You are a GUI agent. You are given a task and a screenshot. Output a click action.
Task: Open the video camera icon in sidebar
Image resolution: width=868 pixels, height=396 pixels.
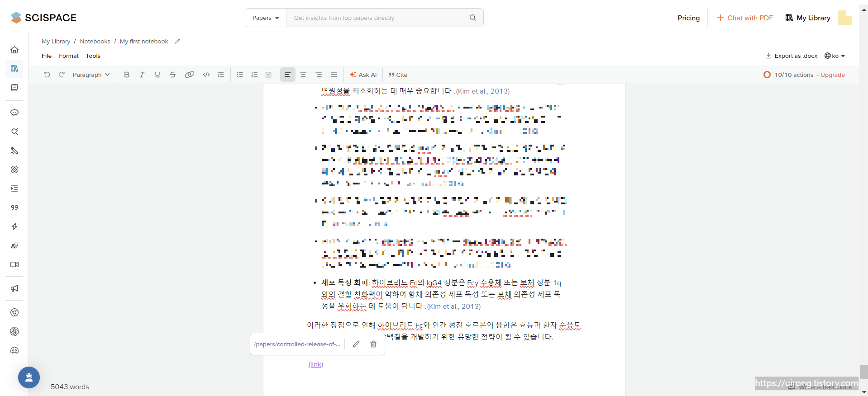coord(14,264)
